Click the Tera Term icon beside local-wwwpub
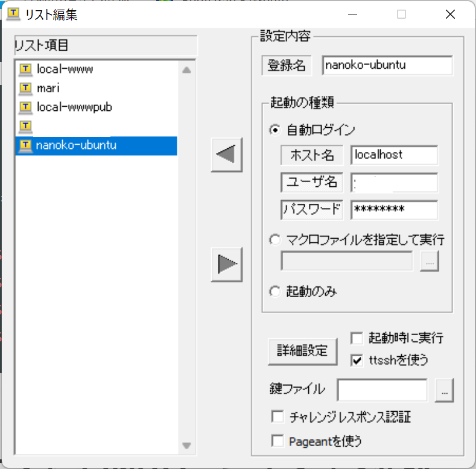This screenshot has width=476, height=469. [25, 108]
